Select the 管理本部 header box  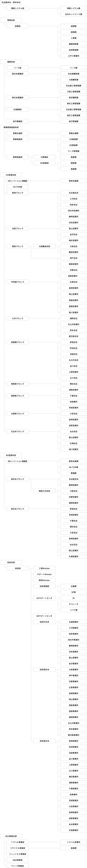[x=11, y=20]
